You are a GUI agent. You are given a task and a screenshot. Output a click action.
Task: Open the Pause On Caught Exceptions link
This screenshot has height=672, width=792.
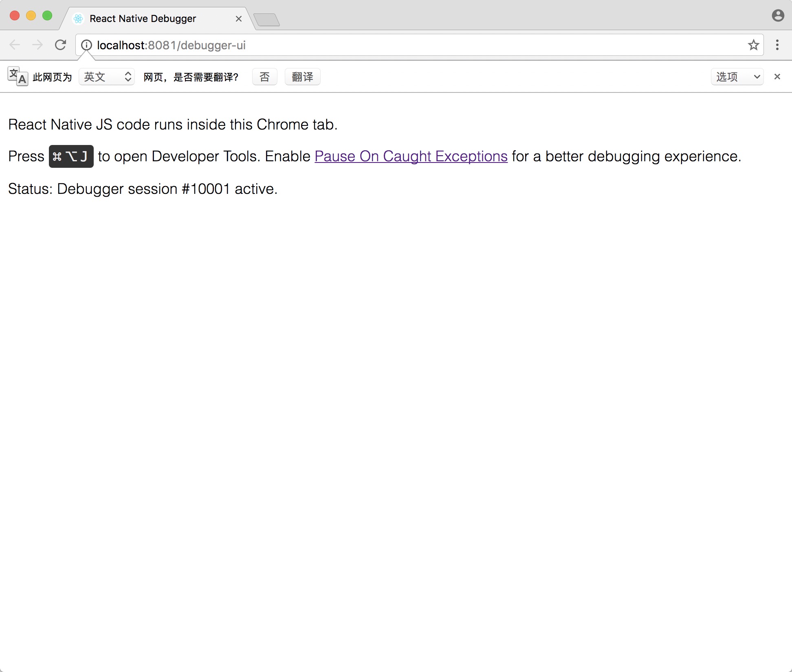pos(411,156)
